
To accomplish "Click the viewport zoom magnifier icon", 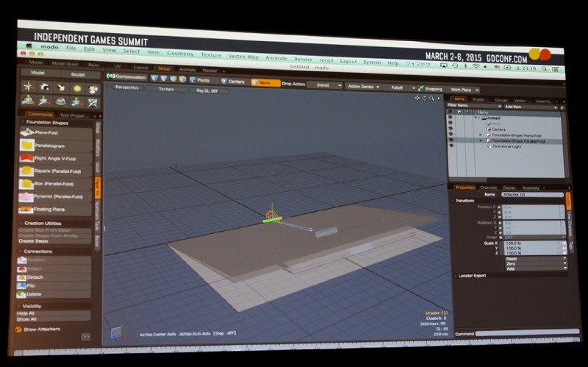I will pos(431,99).
